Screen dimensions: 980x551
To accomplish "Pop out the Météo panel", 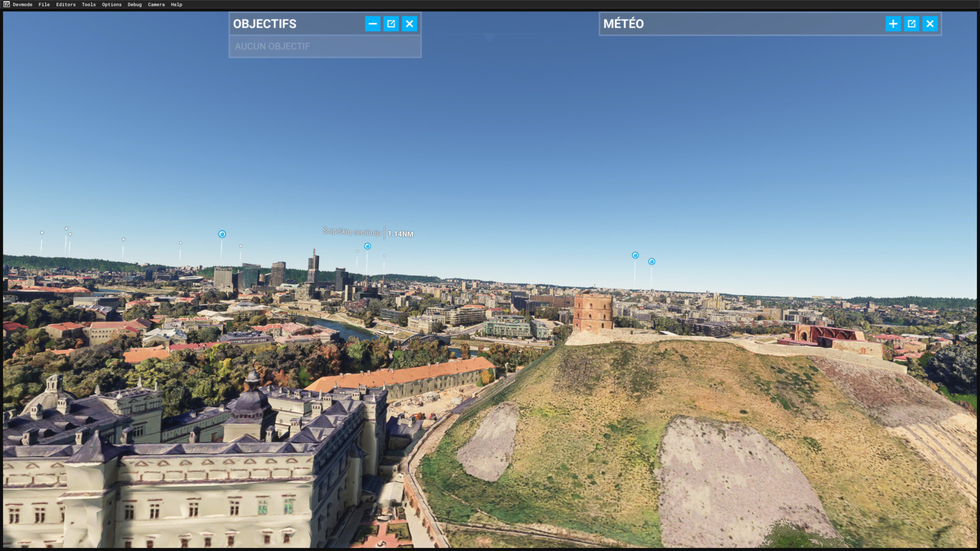I will click(x=911, y=24).
